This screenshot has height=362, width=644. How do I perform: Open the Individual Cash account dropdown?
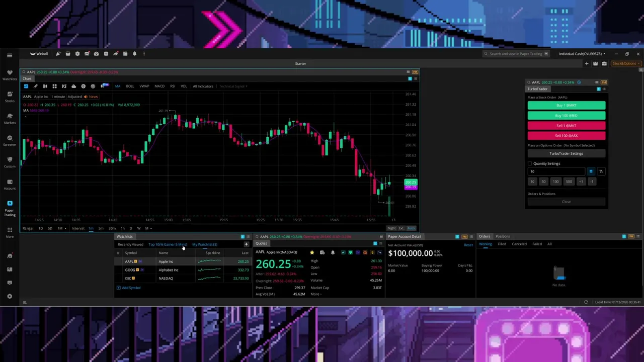pyautogui.click(x=582, y=54)
